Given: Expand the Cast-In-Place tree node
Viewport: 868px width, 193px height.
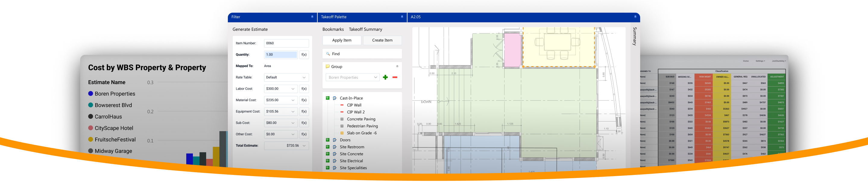Looking at the screenshot, I should pyautogui.click(x=328, y=98).
